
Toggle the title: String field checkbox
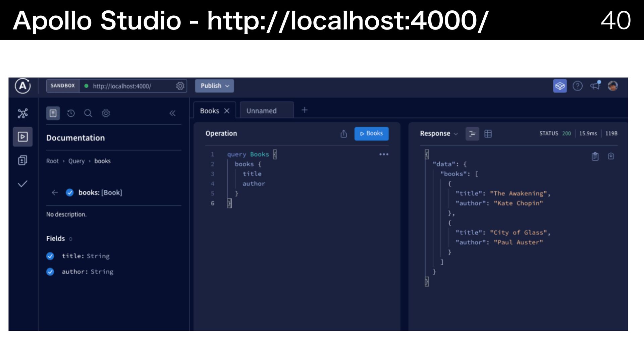click(50, 256)
